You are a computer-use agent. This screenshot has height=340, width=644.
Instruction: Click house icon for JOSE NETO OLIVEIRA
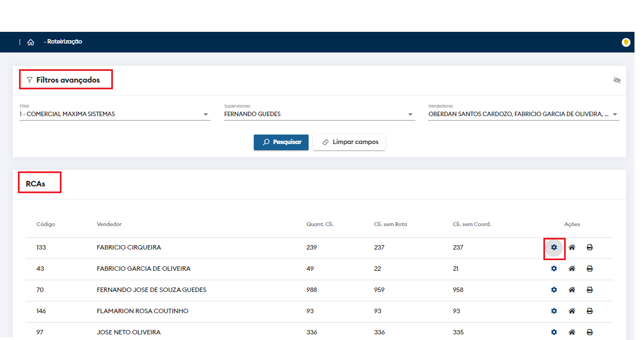[572, 332]
